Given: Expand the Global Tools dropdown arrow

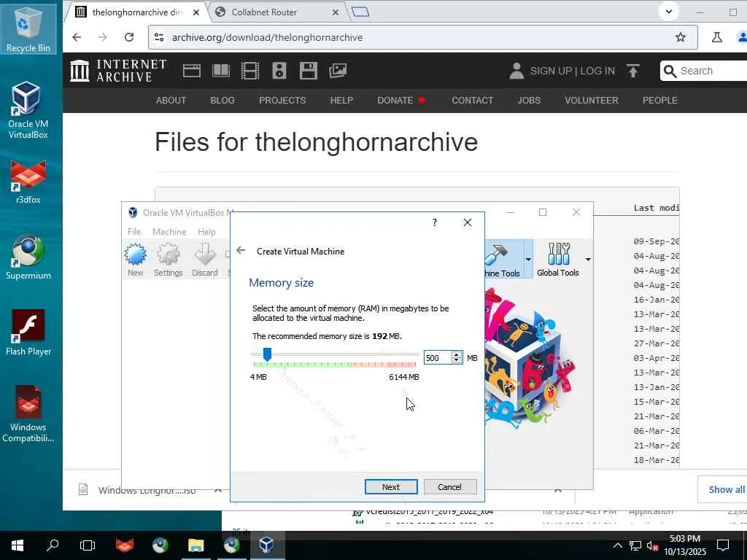Looking at the screenshot, I should (x=588, y=260).
